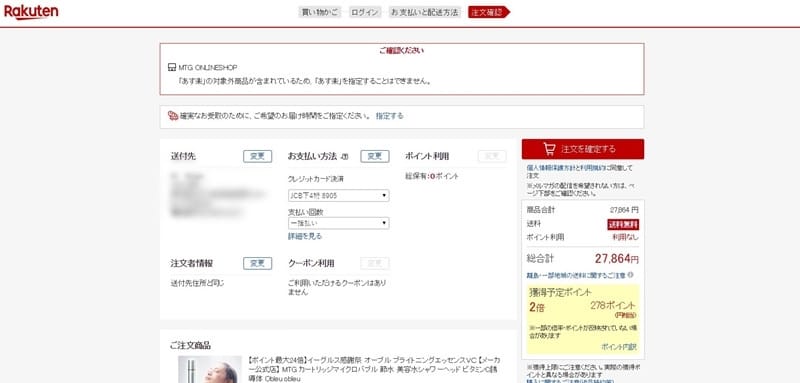Click the 商品合計 27,864円 row
Image resolution: width=800 pixels, height=383 pixels.
pyautogui.click(x=583, y=210)
